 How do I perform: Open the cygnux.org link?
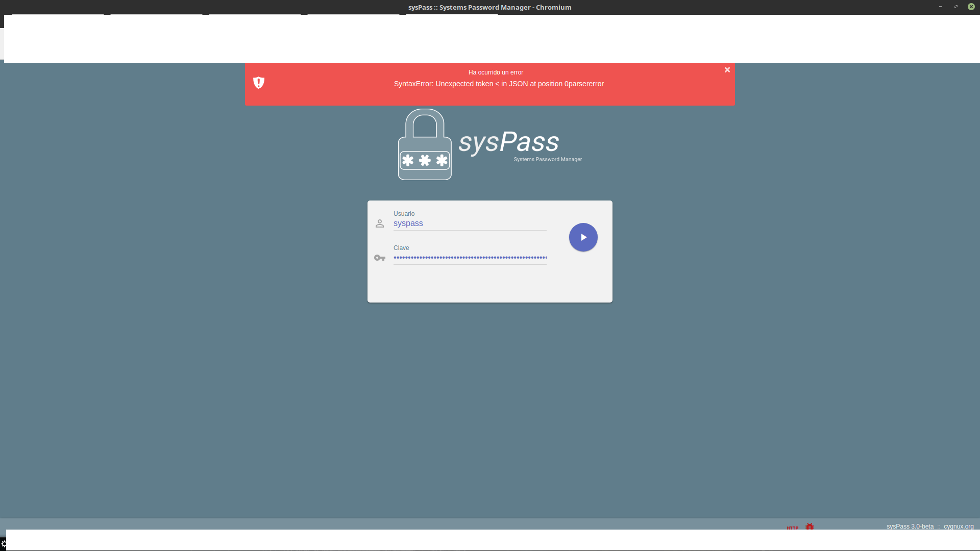(x=959, y=527)
